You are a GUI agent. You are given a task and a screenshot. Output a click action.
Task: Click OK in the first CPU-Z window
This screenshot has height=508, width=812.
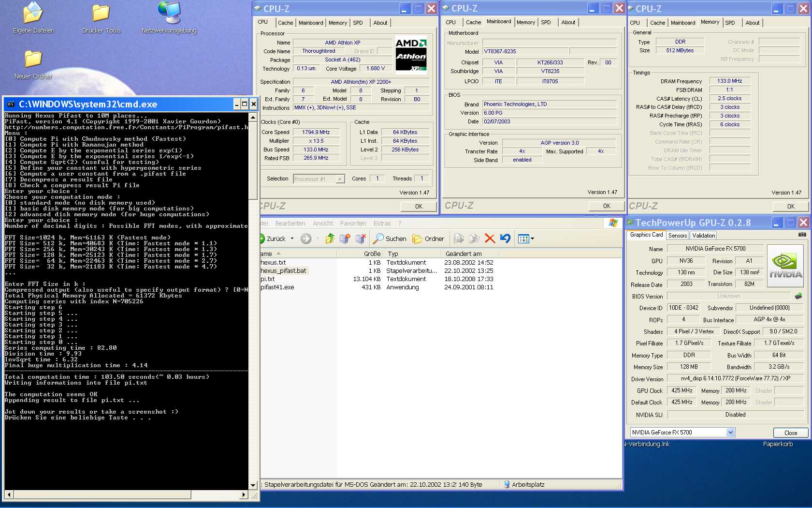pos(419,207)
